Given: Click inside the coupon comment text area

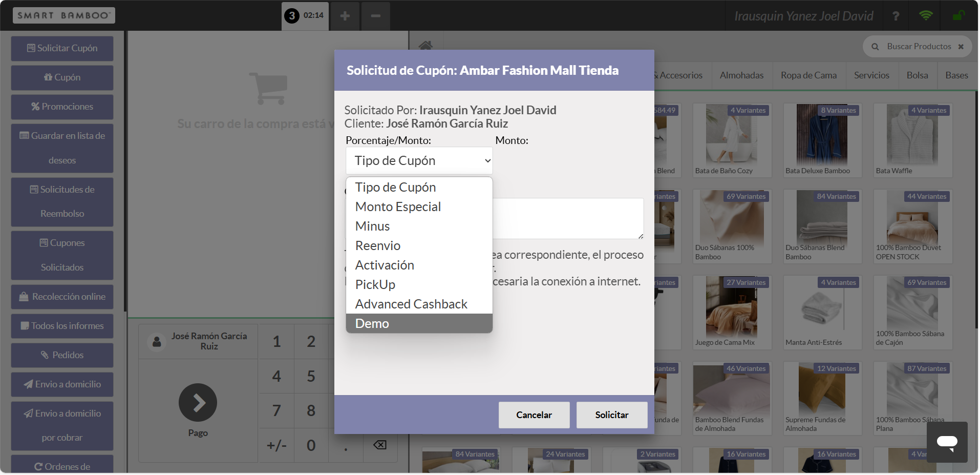Looking at the screenshot, I should [568, 218].
